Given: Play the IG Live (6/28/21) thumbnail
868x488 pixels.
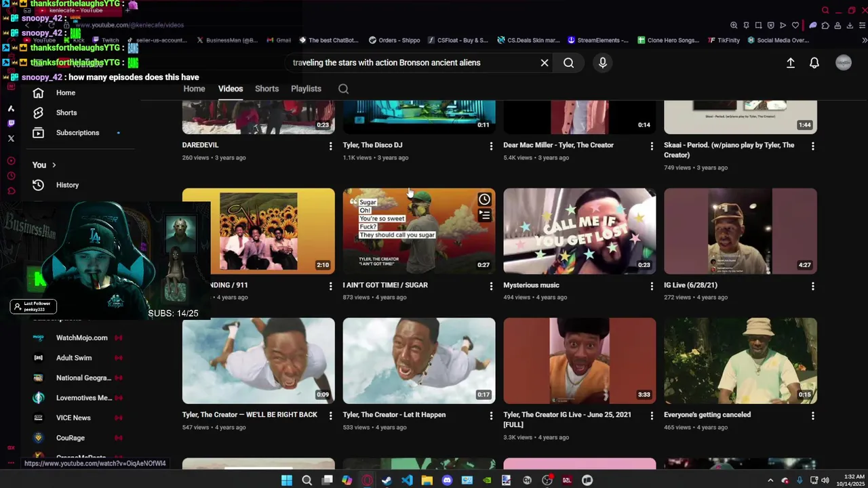Looking at the screenshot, I should (741, 231).
